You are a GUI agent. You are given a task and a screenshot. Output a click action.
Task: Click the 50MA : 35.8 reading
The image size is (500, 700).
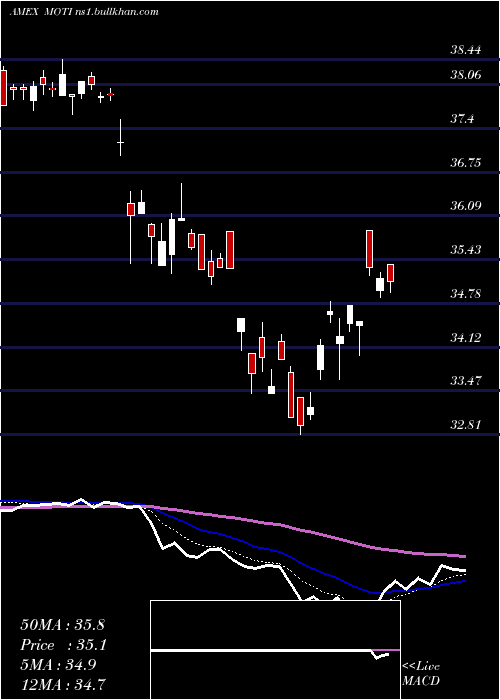[62, 625]
